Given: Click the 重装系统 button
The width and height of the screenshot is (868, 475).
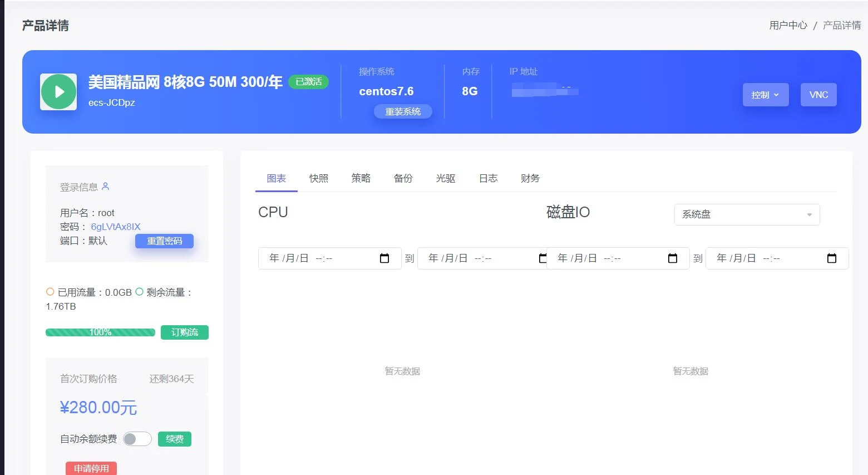Looking at the screenshot, I should tap(403, 111).
